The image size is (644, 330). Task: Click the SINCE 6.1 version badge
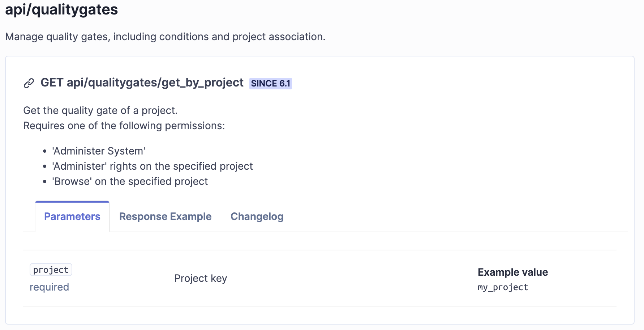point(270,84)
